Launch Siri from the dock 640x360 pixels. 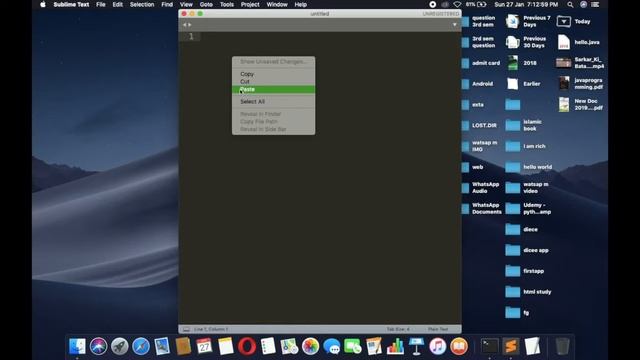pyautogui.click(x=98, y=347)
